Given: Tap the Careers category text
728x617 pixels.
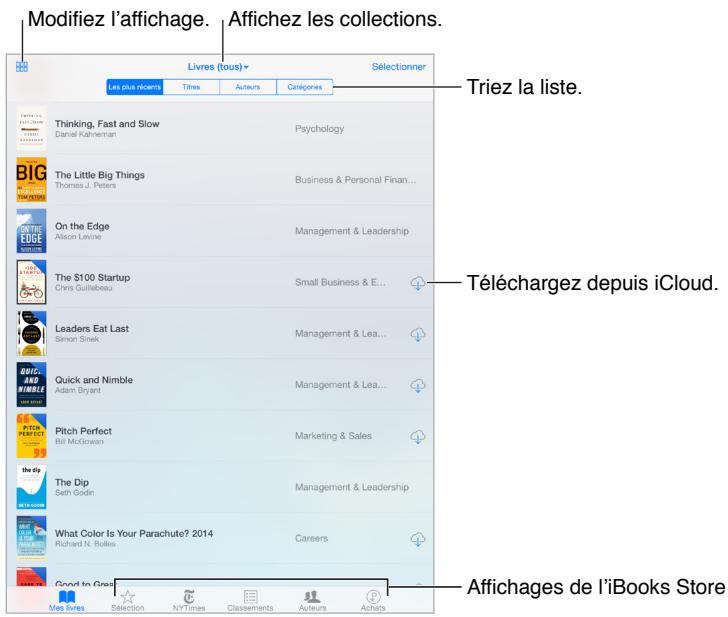Looking at the screenshot, I should tap(312, 539).
